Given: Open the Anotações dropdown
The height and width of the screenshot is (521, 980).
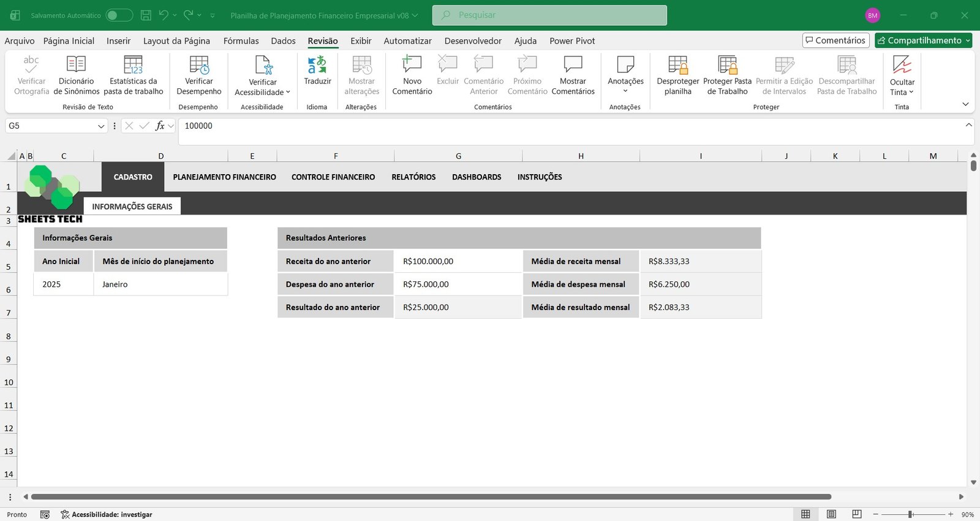Looking at the screenshot, I should point(625,91).
